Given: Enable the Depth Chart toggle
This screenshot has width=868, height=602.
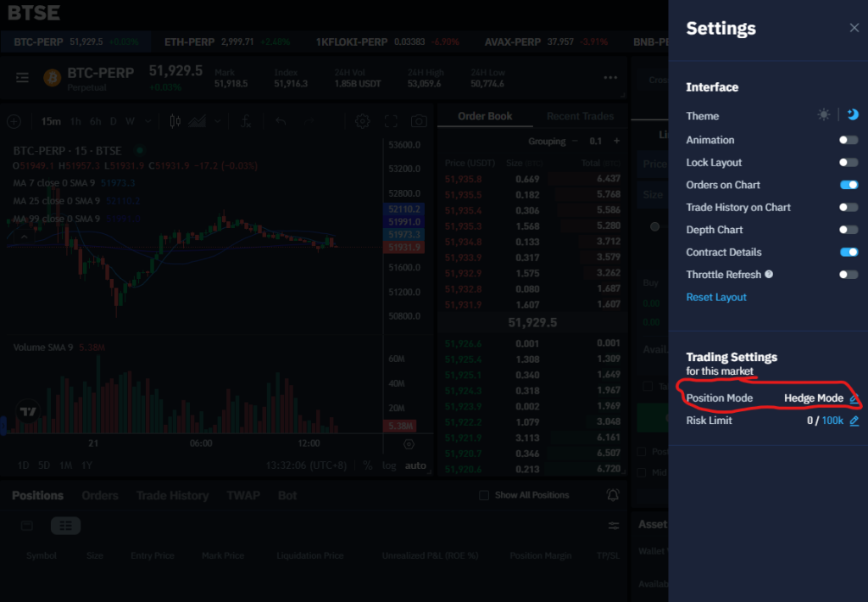Looking at the screenshot, I should click(849, 229).
